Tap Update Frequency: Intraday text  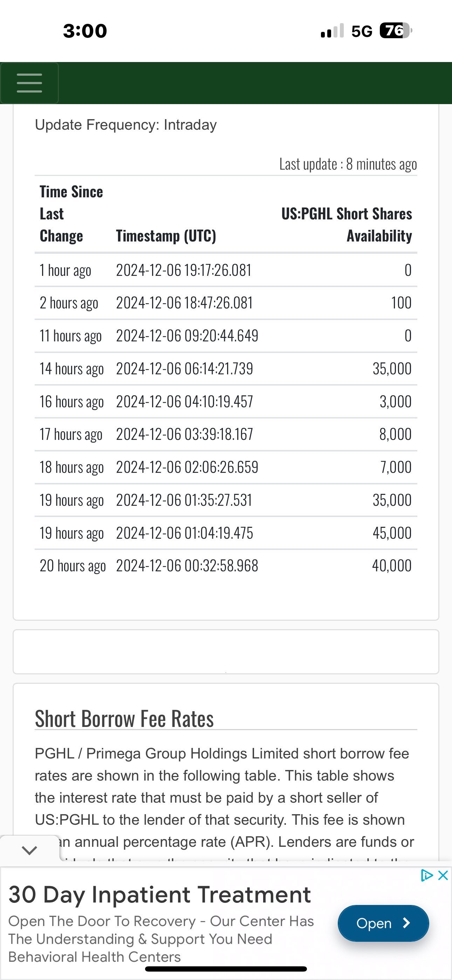pyautogui.click(x=125, y=125)
